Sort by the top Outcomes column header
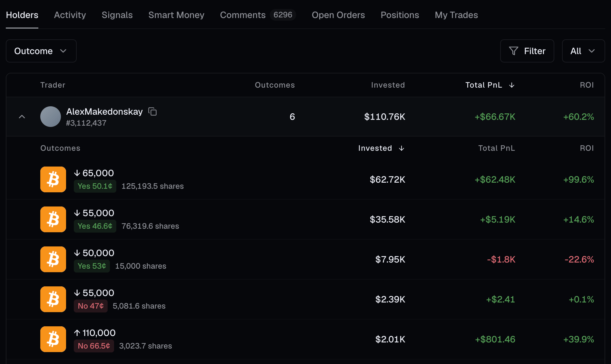611x364 pixels. click(x=275, y=85)
